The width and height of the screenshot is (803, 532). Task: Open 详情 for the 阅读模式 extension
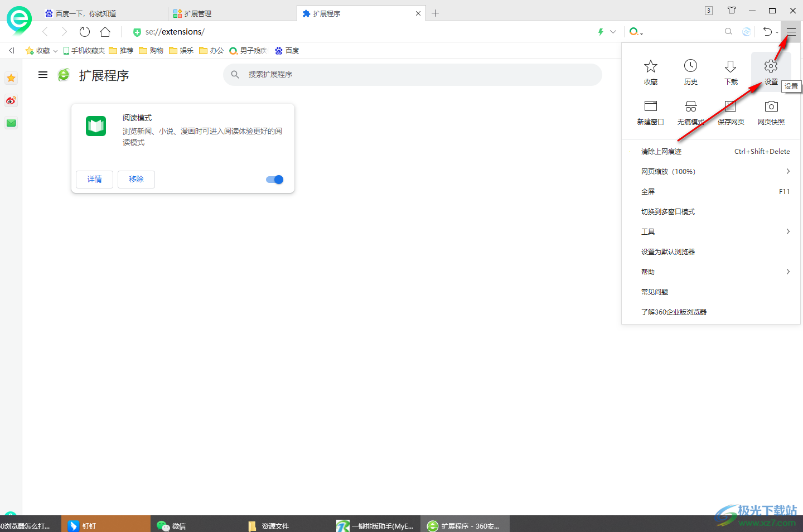click(95, 180)
